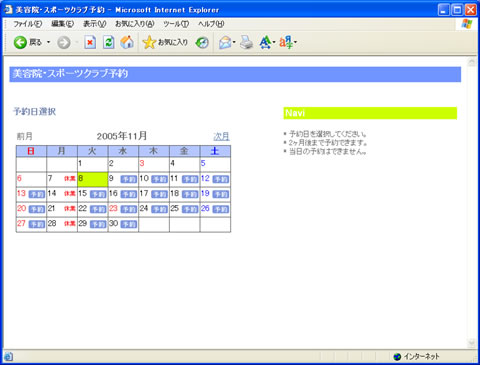
Task: Click the 予約 button for day 11
Action: [190, 179]
